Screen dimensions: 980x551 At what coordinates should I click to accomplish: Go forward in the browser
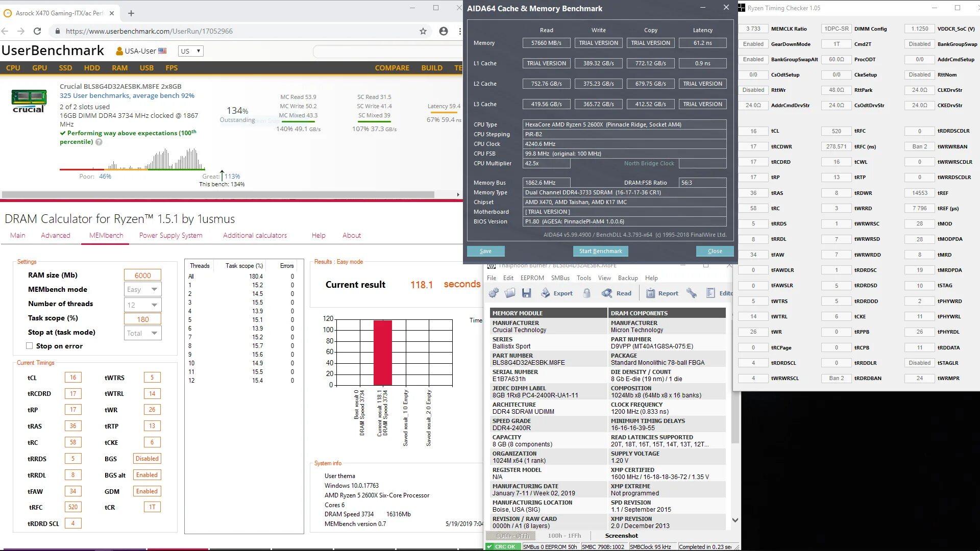pyautogui.click(x=21, y=31)
